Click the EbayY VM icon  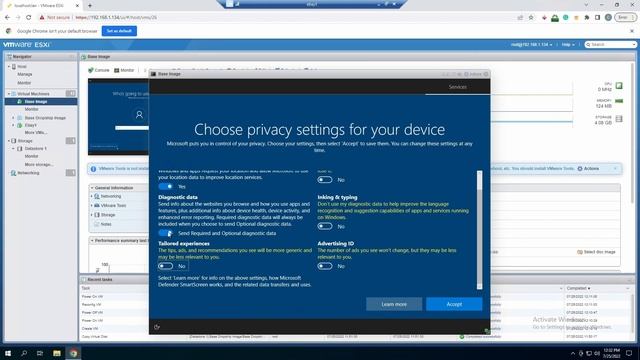[x=20, y=125]
